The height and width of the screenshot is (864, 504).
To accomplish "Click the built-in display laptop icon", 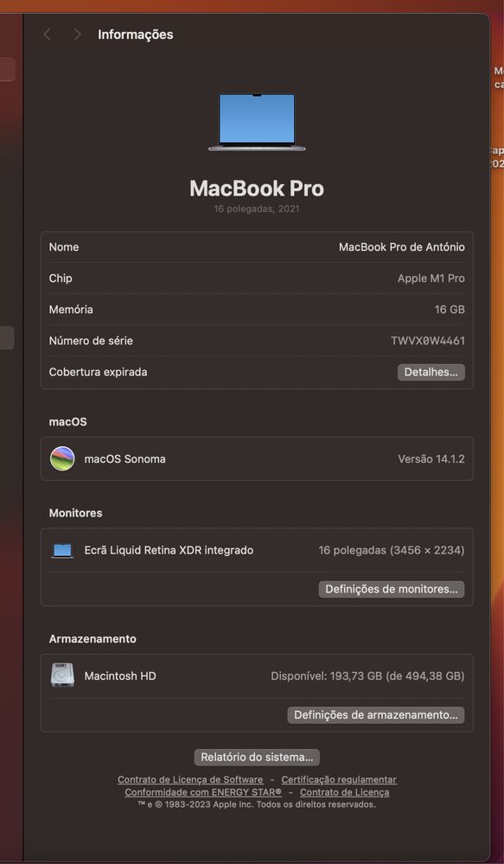I will click(x=62, y=550).
